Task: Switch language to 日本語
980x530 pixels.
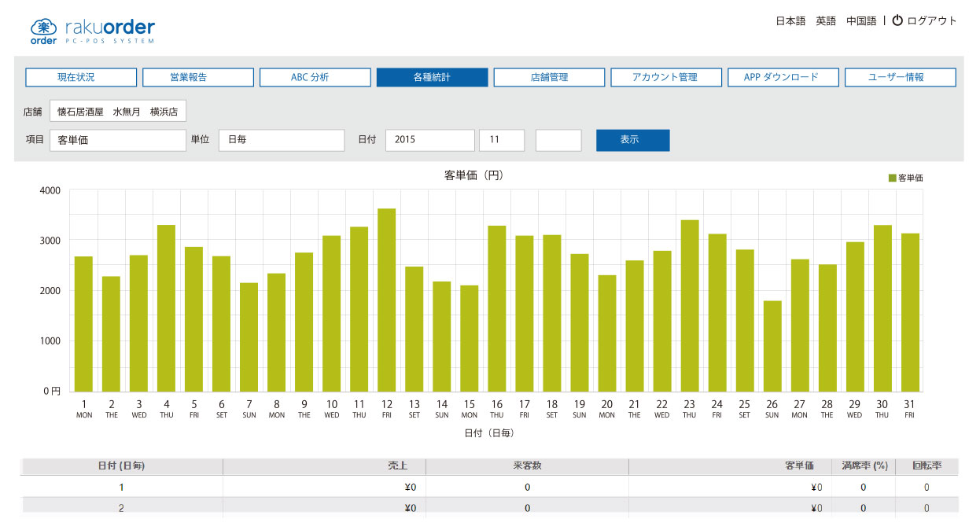Action: [790, 21]
